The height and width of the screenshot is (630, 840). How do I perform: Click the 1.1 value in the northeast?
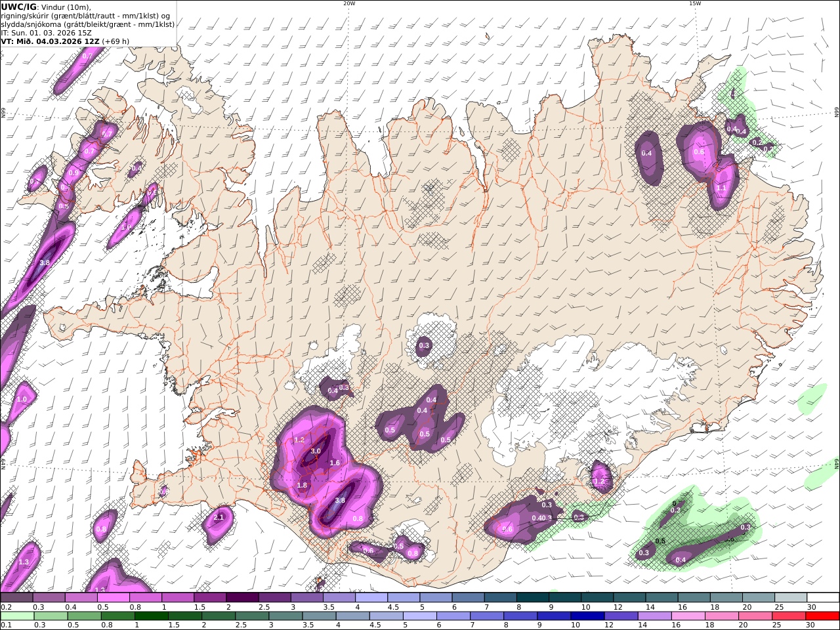point(721,188)
